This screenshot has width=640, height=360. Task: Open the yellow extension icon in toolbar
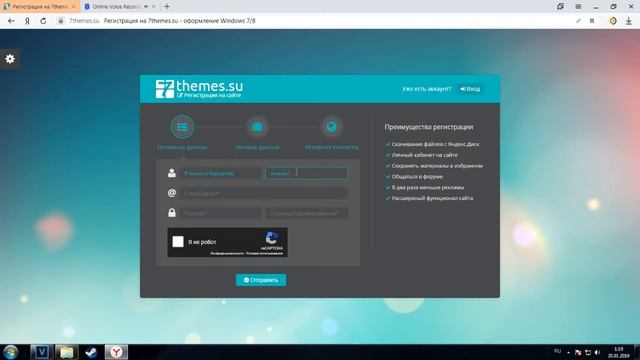613,21
